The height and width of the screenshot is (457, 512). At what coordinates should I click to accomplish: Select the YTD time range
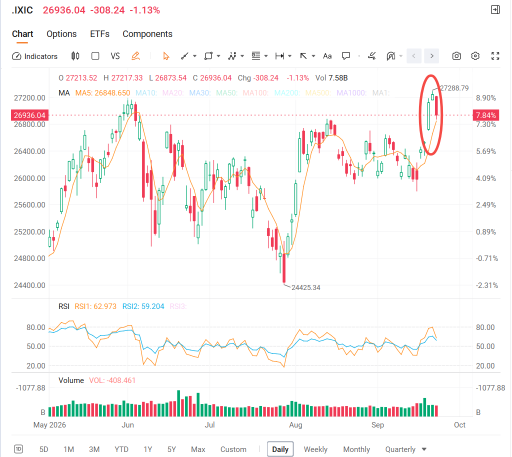pos(121,449)
